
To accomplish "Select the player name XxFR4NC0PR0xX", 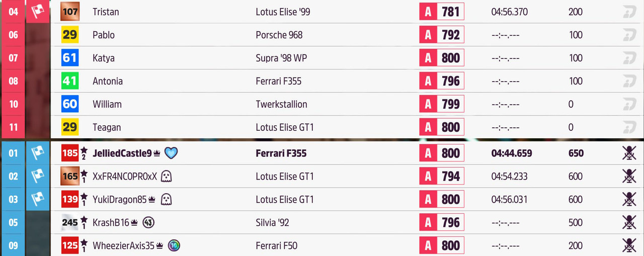I will 125,177.
